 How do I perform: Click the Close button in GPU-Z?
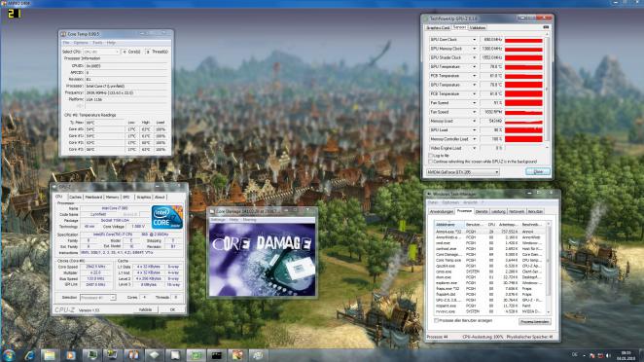[x=538, y=171]
